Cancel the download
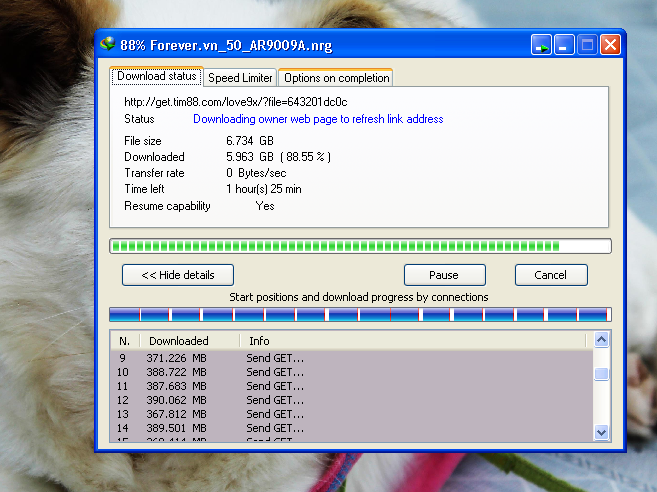Screen dimensions: 657x492 tap(551, 275)
